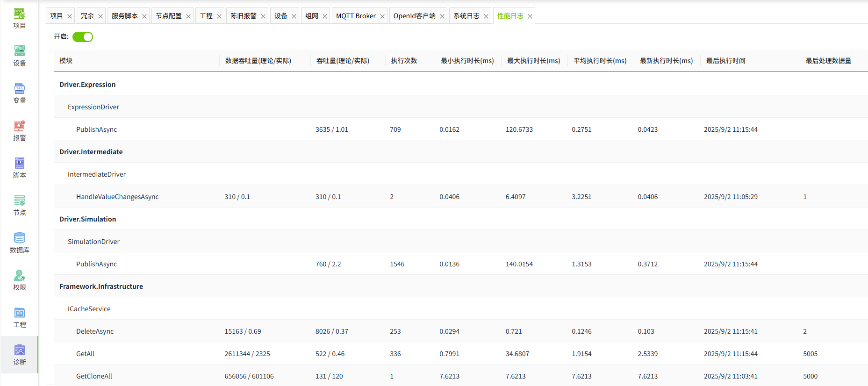Collapse the Driver.Expression group row
Viewport: 868px width, 386px height.
[x=87, y=85]
